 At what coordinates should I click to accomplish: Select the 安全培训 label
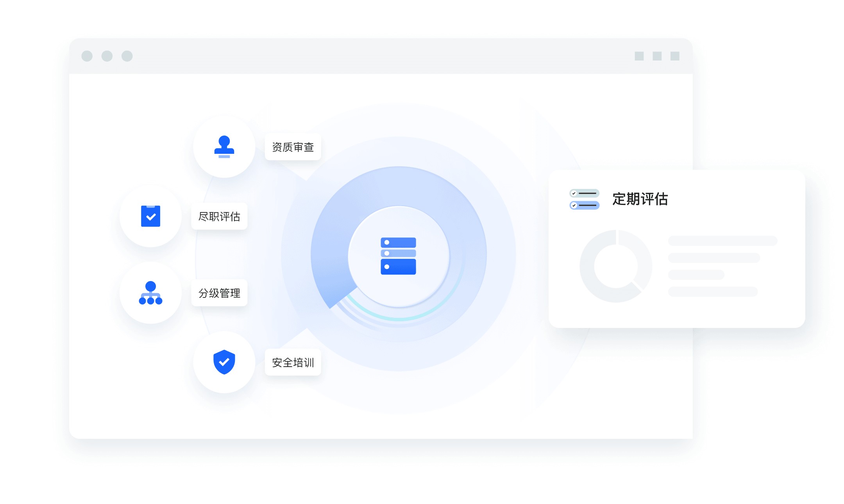tap(293, 362)
